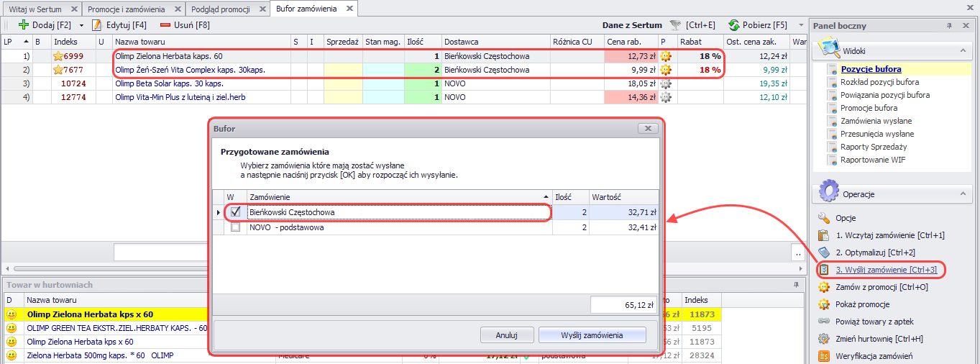This screenshot has height=364, width=980.
Task: Collapse the Operacje section
Action: [x=961, y=194]
